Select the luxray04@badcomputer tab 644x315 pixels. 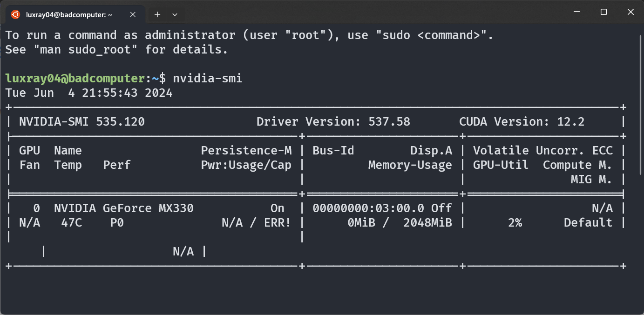click(x=70, y=14)
